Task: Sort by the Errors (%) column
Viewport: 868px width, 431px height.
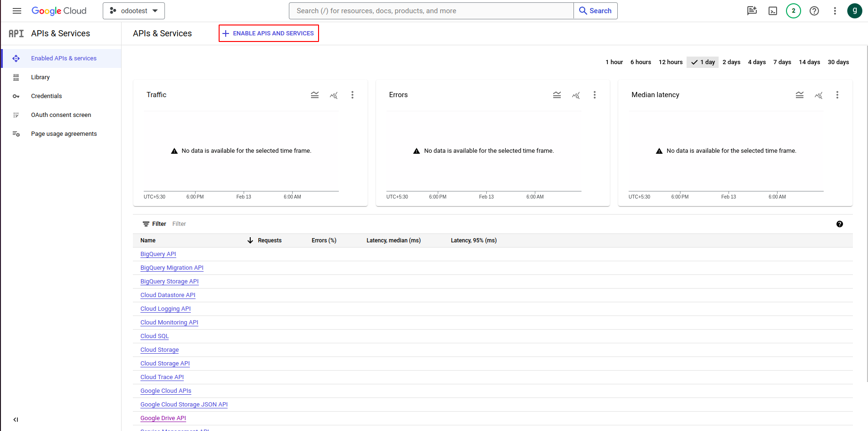Action: [324, 240]
